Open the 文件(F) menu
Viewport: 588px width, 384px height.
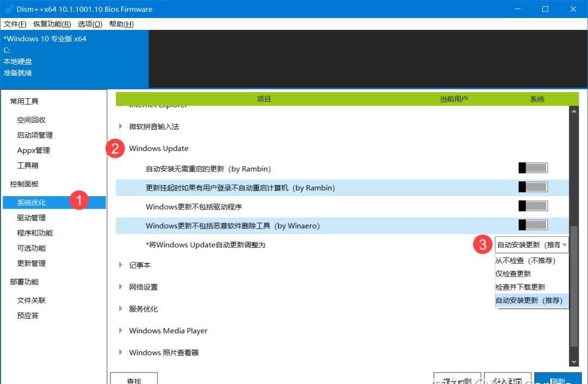click(15, 24)
